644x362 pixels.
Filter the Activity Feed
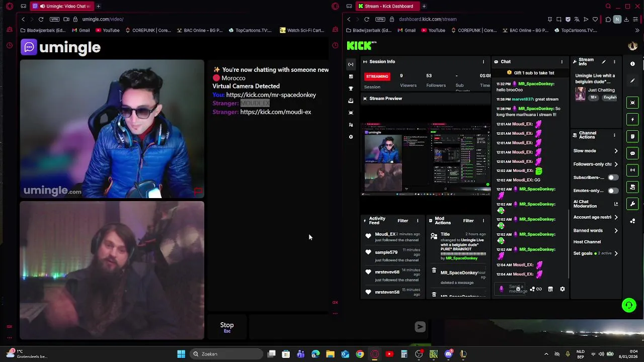403,221
